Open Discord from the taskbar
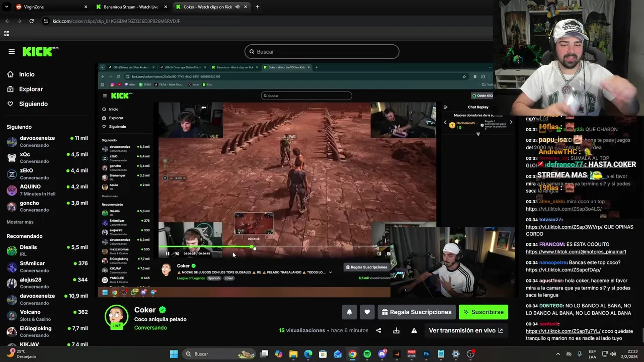This screenshot has width=644, height=362. pyautogui.click(x=382, y=354)
